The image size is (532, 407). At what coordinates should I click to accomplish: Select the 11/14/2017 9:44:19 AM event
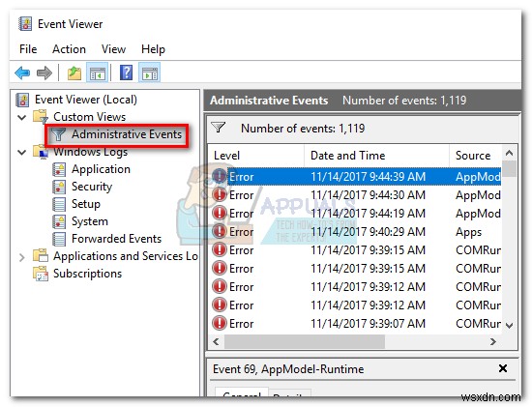coord(355,214)
